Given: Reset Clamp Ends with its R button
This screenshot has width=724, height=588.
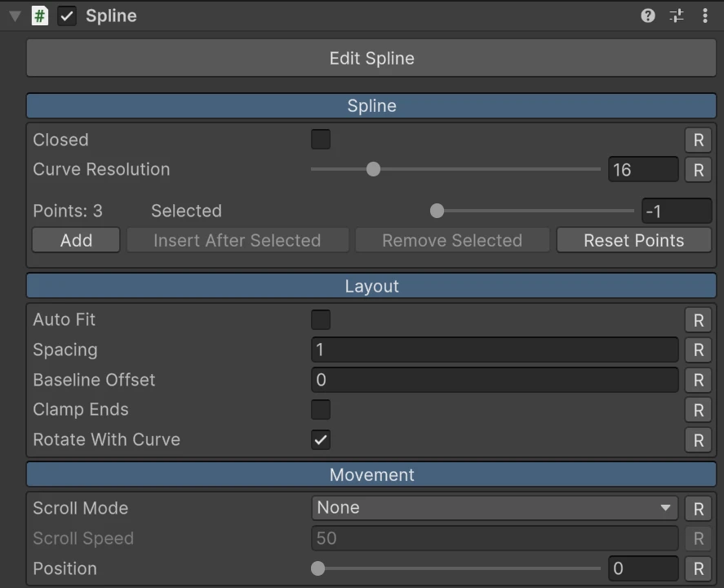Looking at the screenshot, I should (x=698, y=410).
